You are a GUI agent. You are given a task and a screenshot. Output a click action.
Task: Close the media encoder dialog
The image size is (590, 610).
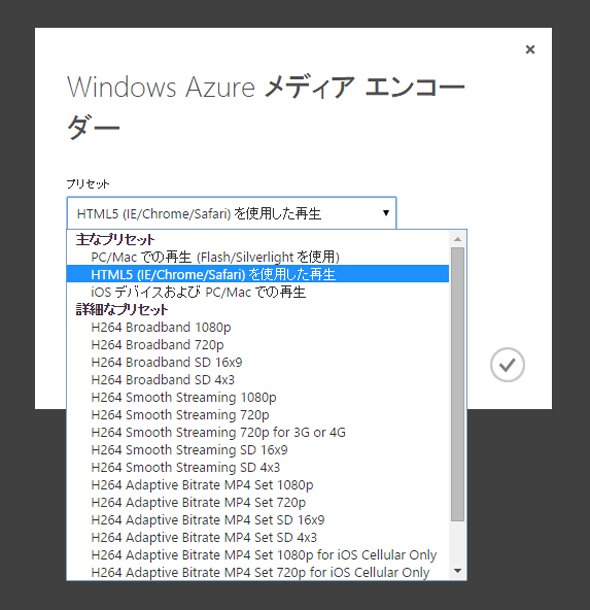tap(530, 49)
